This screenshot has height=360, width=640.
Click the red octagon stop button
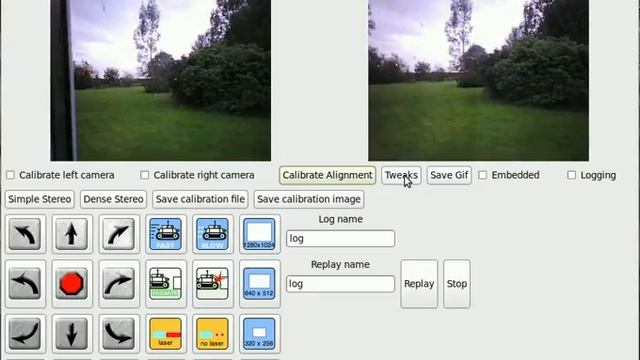pos(72,284)
